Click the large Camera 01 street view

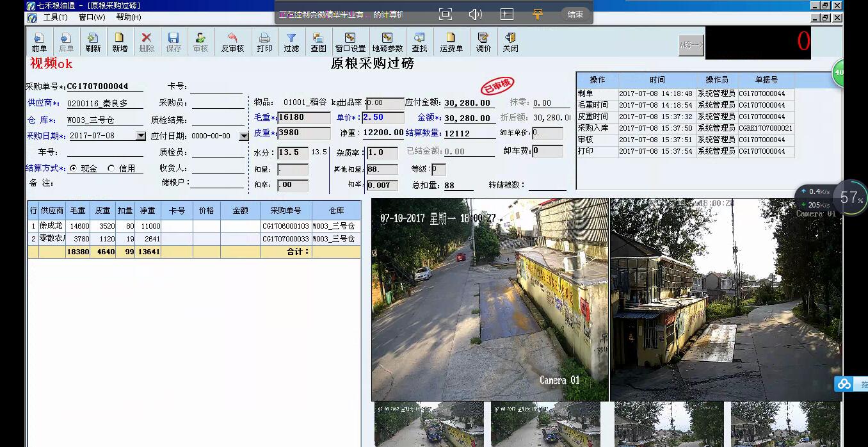click(490, 299)
